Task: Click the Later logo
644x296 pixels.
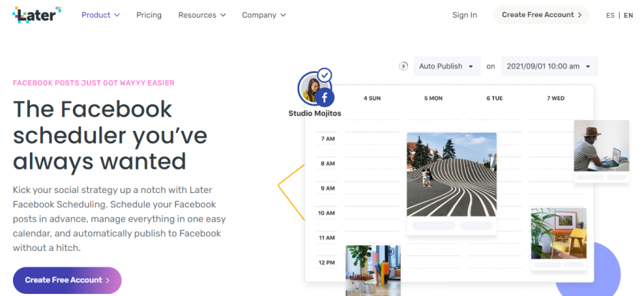Action: click(36, 15)
